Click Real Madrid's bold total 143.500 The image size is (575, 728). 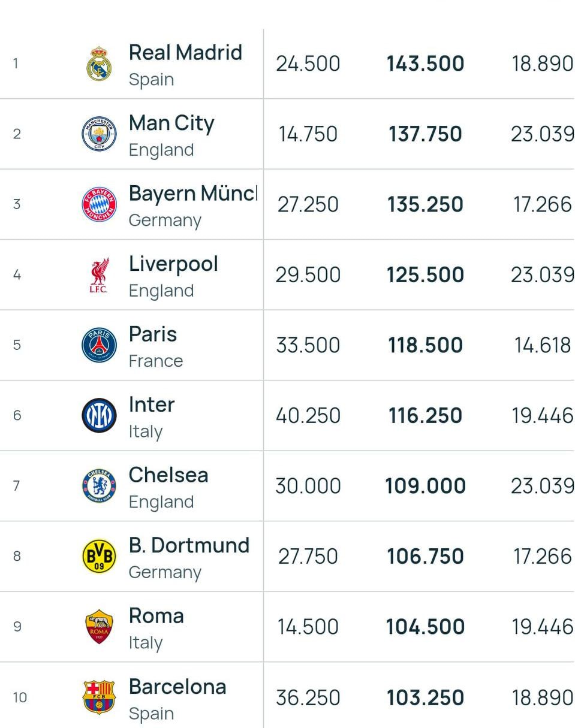425,64
